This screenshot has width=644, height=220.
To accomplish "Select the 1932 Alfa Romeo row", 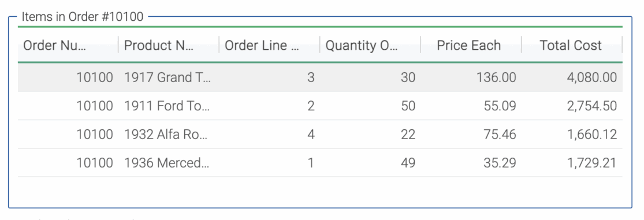I will coord(320,134).
